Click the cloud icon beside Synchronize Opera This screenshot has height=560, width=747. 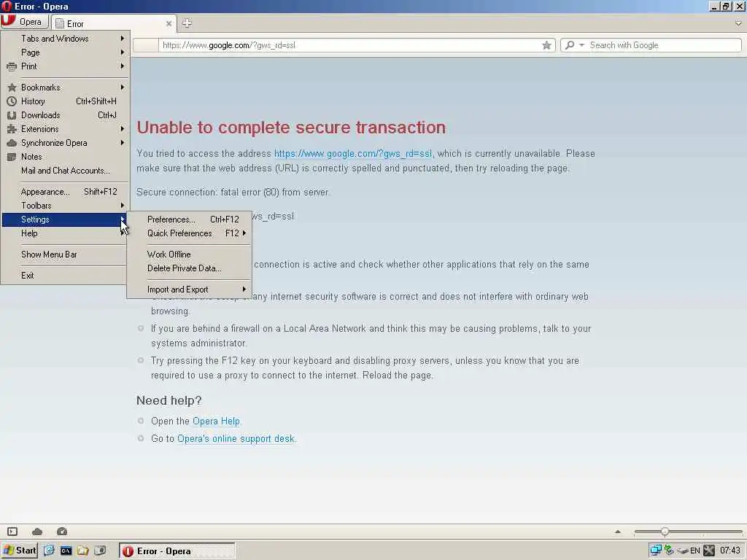[x=12, y=143]
